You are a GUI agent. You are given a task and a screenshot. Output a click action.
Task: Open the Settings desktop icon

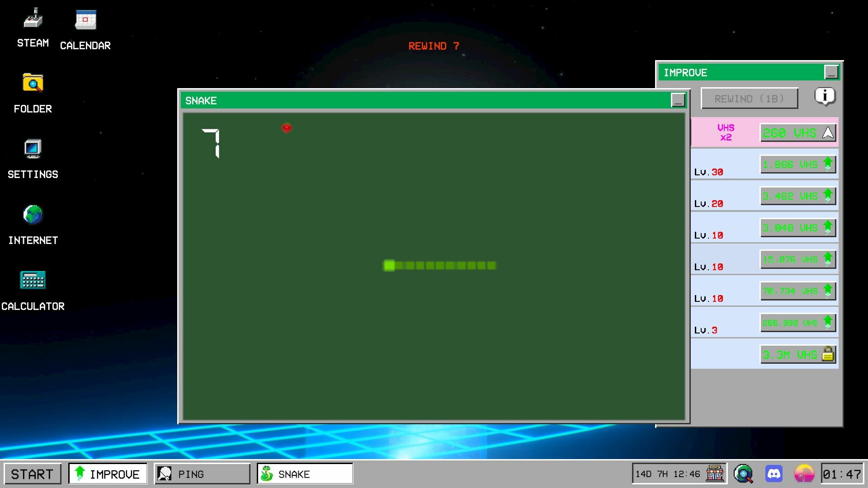tap(32, 149)
